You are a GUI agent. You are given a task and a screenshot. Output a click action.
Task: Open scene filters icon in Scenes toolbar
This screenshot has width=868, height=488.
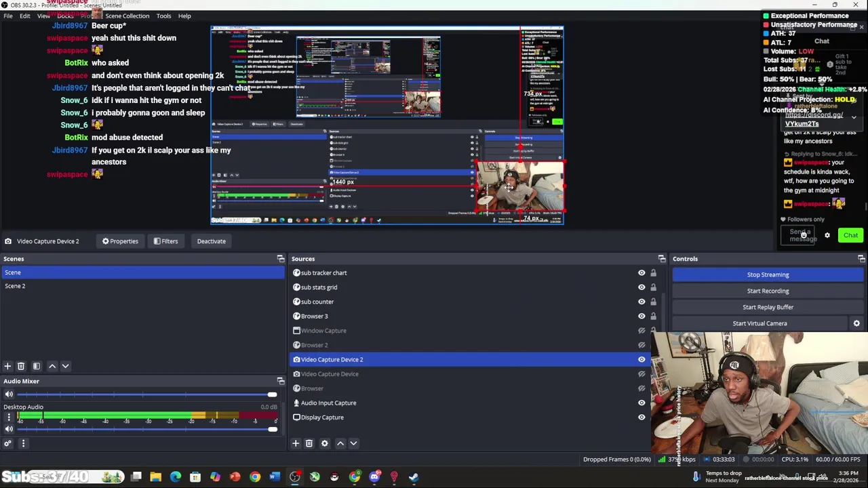click(37, 366)
